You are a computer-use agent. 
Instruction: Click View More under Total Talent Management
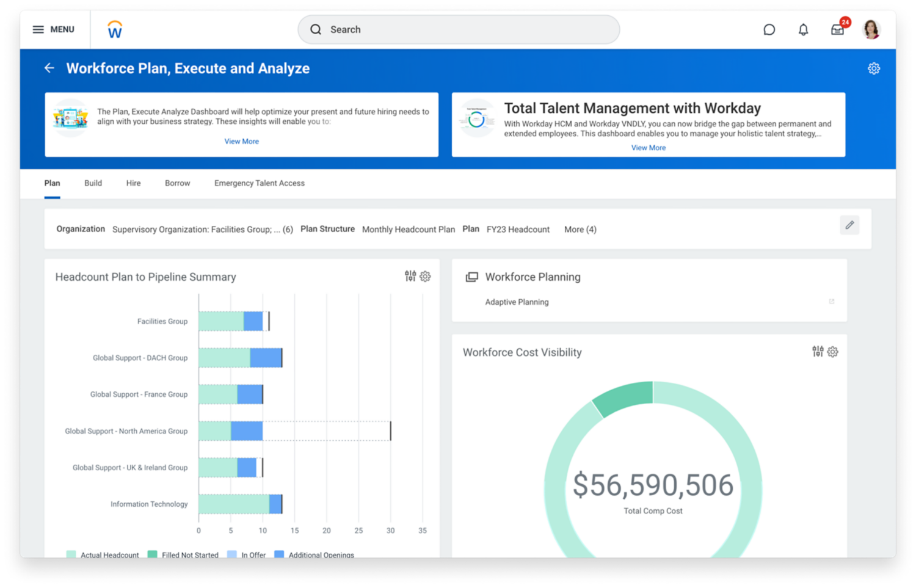point(648,148)
